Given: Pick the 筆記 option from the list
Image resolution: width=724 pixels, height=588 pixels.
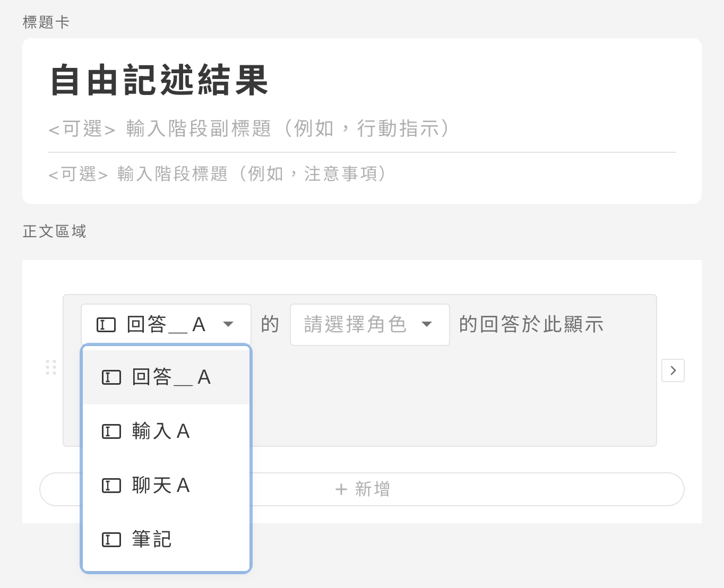Looking at the screenshot, I should point(152,540).
